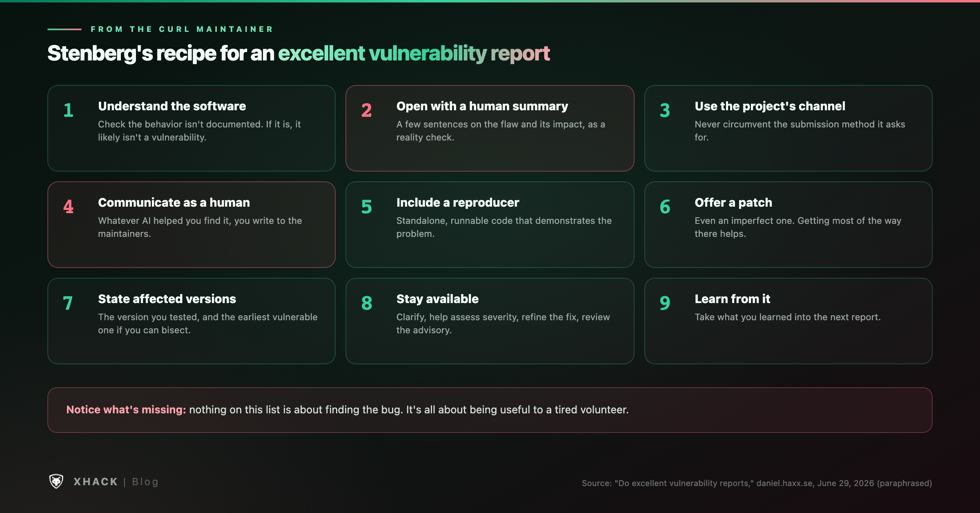Viewport: 980px width, 513px height.
Task: Click 'The version you tested' description
Action: (208, 323)
